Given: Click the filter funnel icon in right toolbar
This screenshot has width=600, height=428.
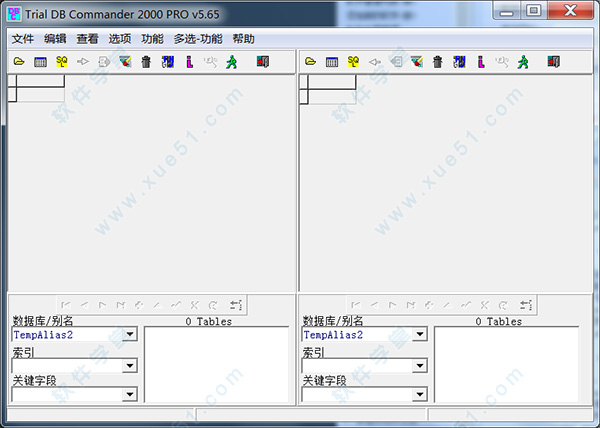Looking at the screenshot, I should click(x=416, y=62).
